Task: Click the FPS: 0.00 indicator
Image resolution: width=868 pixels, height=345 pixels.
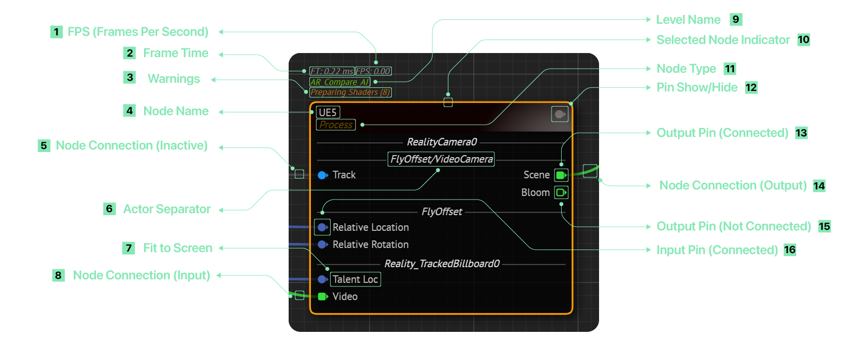Action: pos(373,71)
